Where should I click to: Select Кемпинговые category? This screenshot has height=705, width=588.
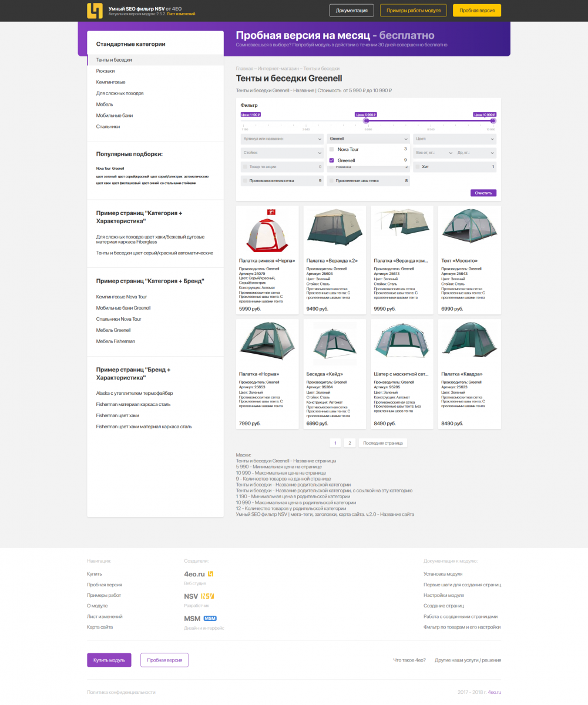pos(111,82)
